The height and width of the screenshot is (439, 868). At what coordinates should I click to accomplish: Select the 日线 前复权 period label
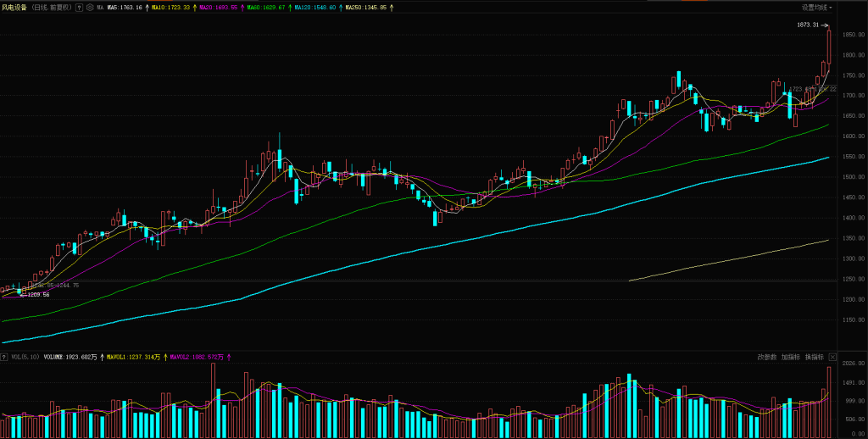(x=51, y=7)
